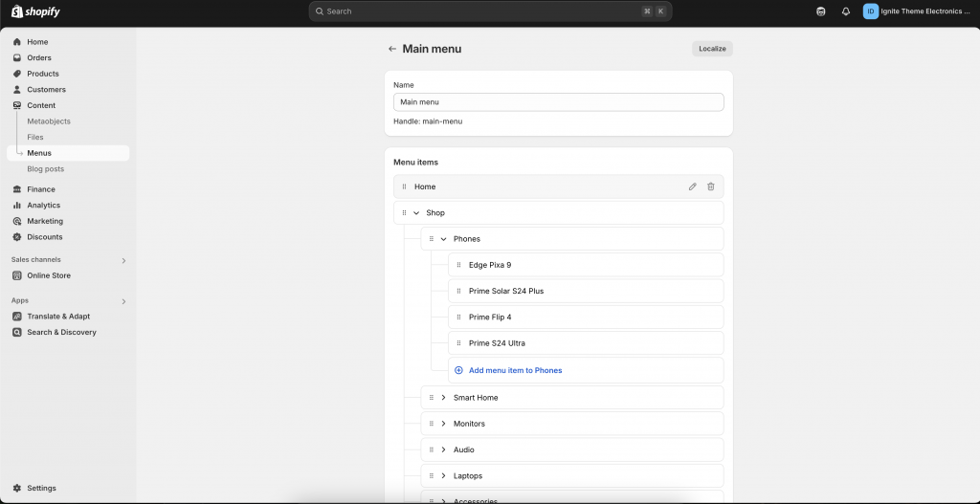This screenshot has height=504, width=980.
Task: Click into the menu Name input field
Action: pos(558,101)
